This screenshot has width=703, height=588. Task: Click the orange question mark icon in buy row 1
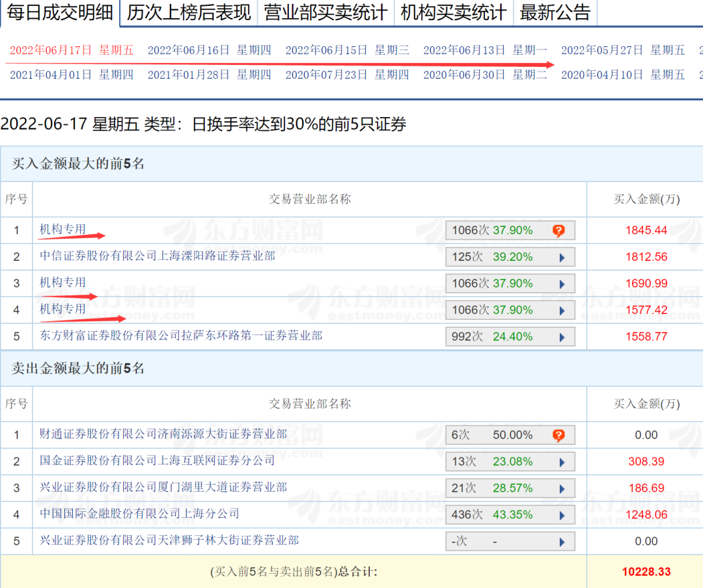click(558, 230)
